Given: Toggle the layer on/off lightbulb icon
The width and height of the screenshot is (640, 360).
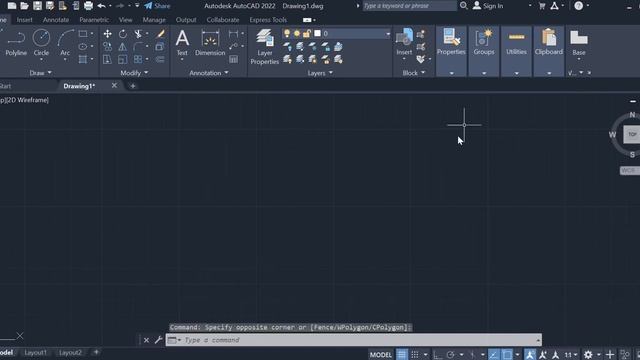Looking at the screenshot, I should (287, 33).
